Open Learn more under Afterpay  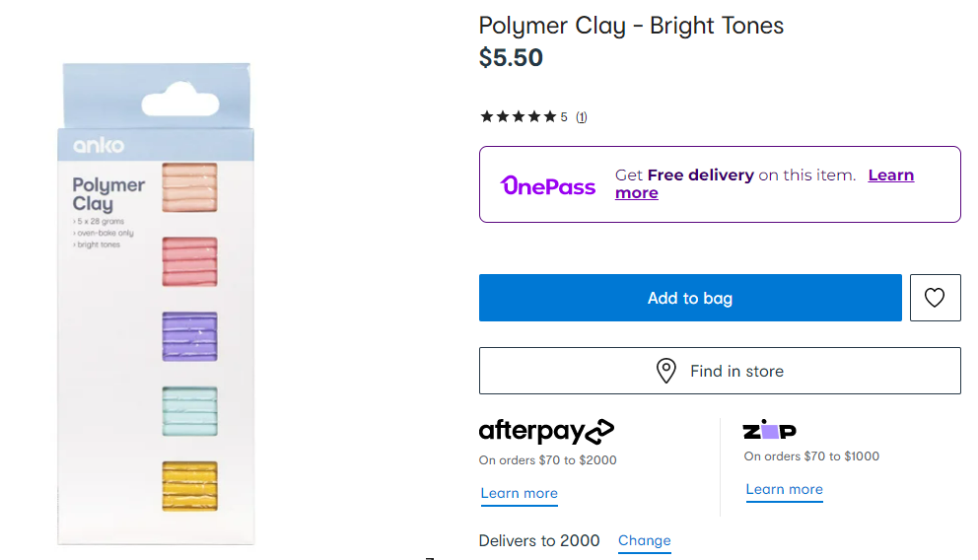[520, 493]
